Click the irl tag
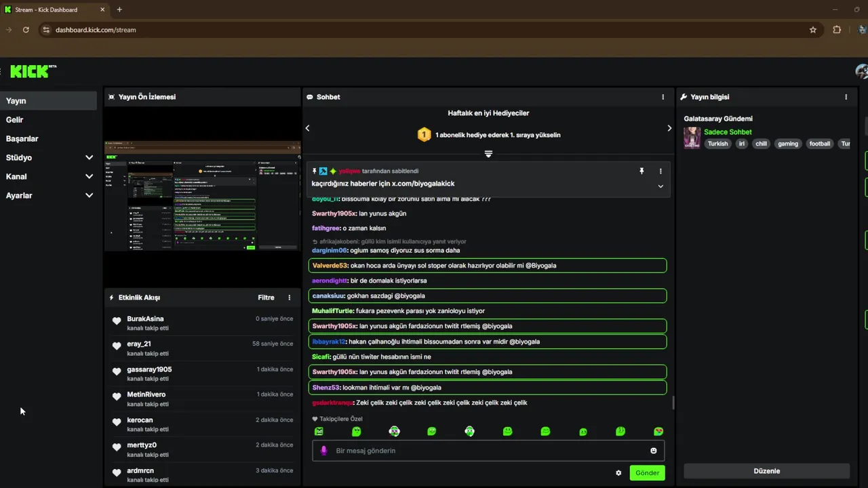The image size is (868, 488). tap(742, 144)
